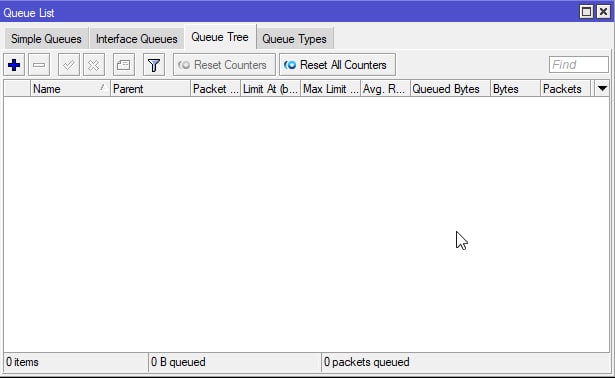Click the checkmark enable icon
Image resolution: width=615 pixels, height=378 pixels.
point(69,65)
